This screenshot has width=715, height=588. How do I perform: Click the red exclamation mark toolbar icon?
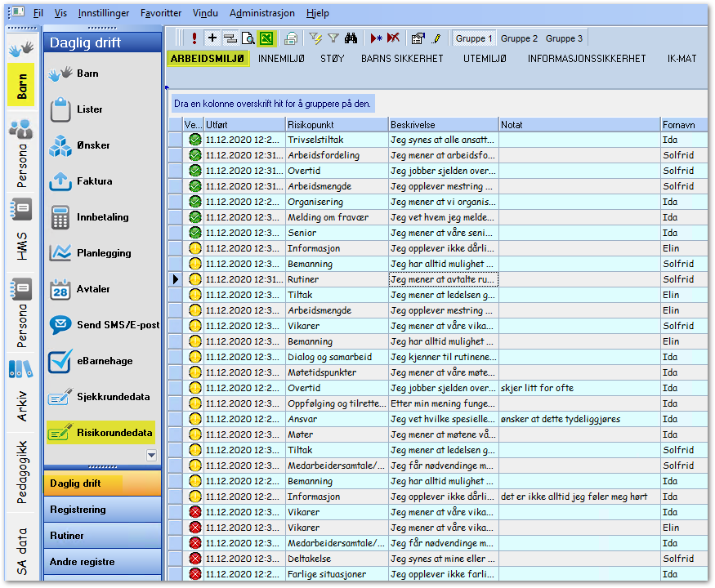click(194, 38)
